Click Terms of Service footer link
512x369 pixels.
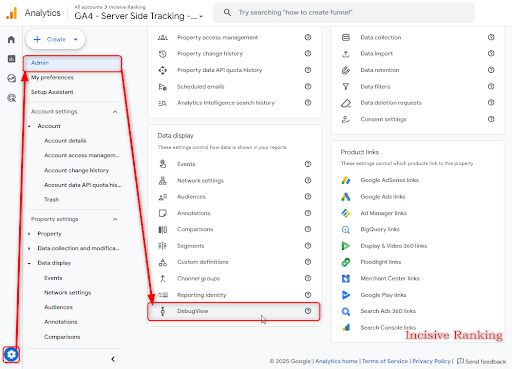pos(385,361)
